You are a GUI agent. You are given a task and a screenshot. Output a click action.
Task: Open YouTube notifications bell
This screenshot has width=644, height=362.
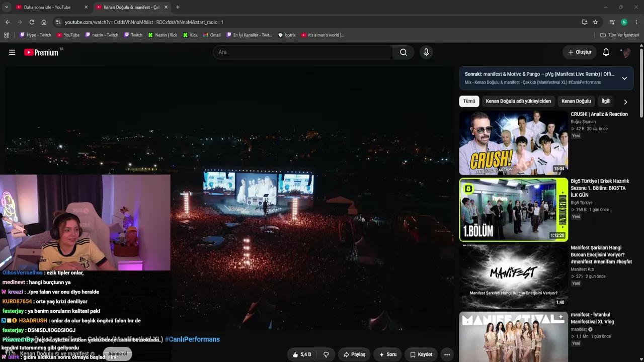(x=606, y=52)
